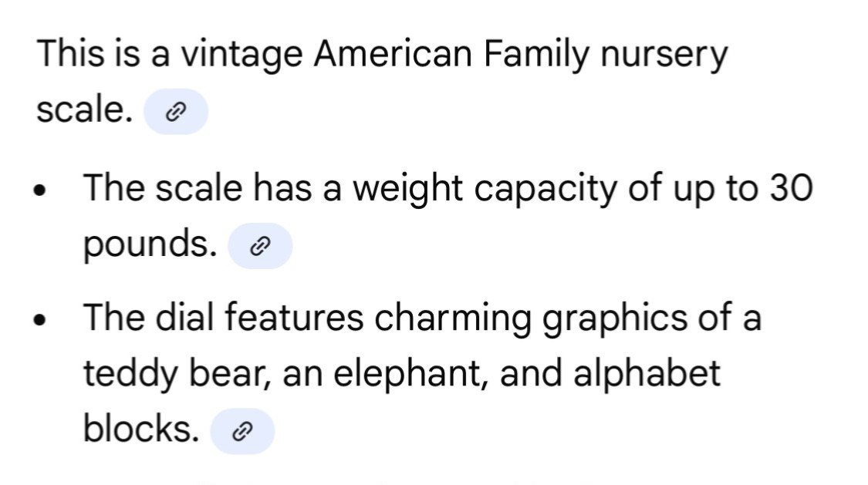Click the word 'vintage' in the heading sentence
The image size is (868, 485).
pyautogui.click(x=245, y=56)
